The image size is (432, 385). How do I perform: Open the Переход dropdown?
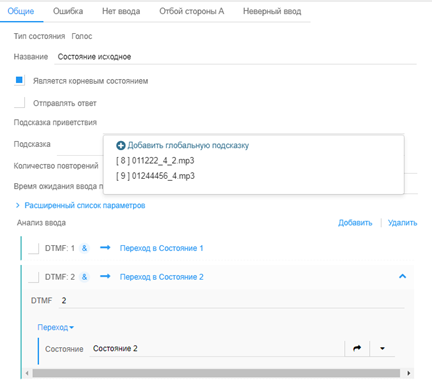tap(56, 327)
